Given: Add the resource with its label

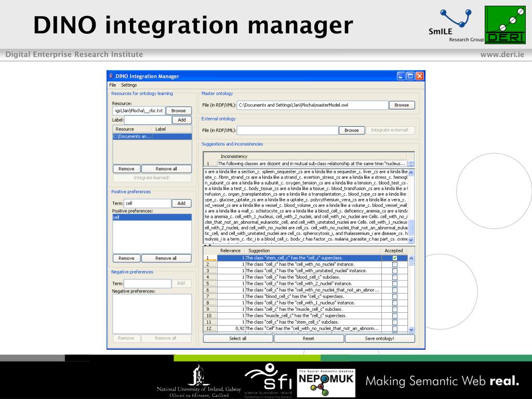Looking at the screenshot, I should pos(182,120).
